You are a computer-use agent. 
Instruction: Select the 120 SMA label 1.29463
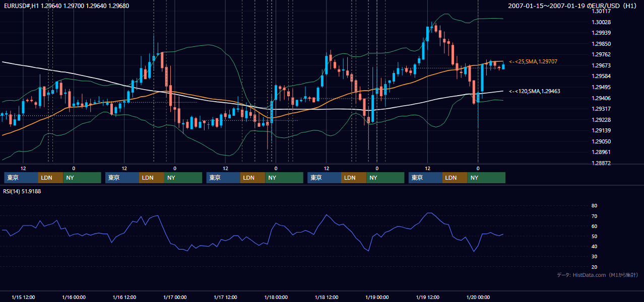[535, 91]
